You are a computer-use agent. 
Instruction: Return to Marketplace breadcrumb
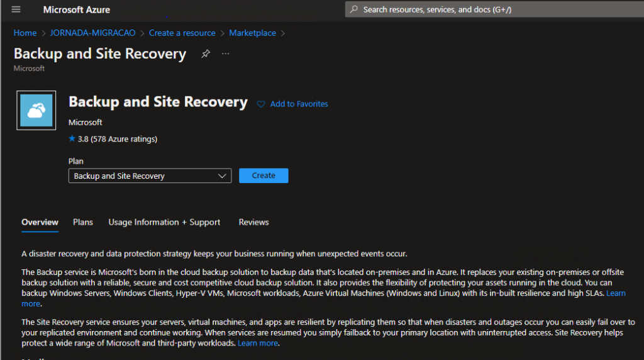click(252, 33)
